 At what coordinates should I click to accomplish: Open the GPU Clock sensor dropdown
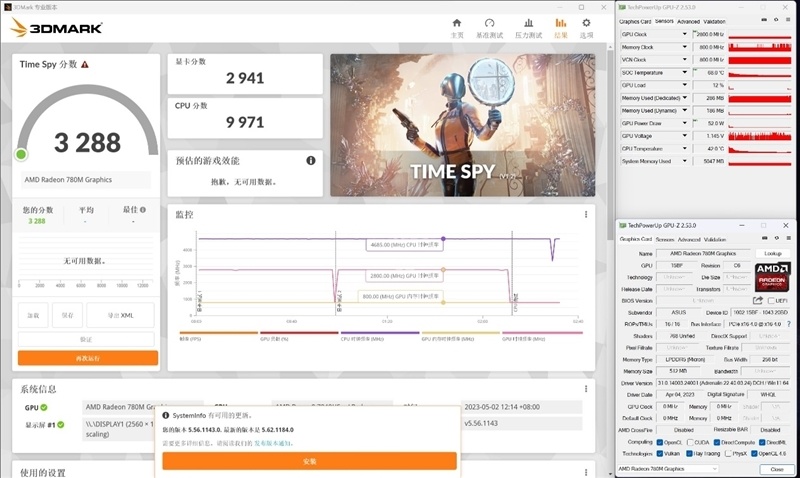[x=684, y=34]
